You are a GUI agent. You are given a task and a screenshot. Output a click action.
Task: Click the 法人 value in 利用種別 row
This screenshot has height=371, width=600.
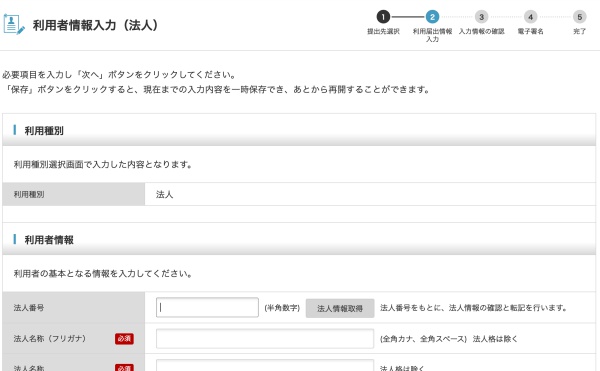pyautogui.click(x=165, y=194)
